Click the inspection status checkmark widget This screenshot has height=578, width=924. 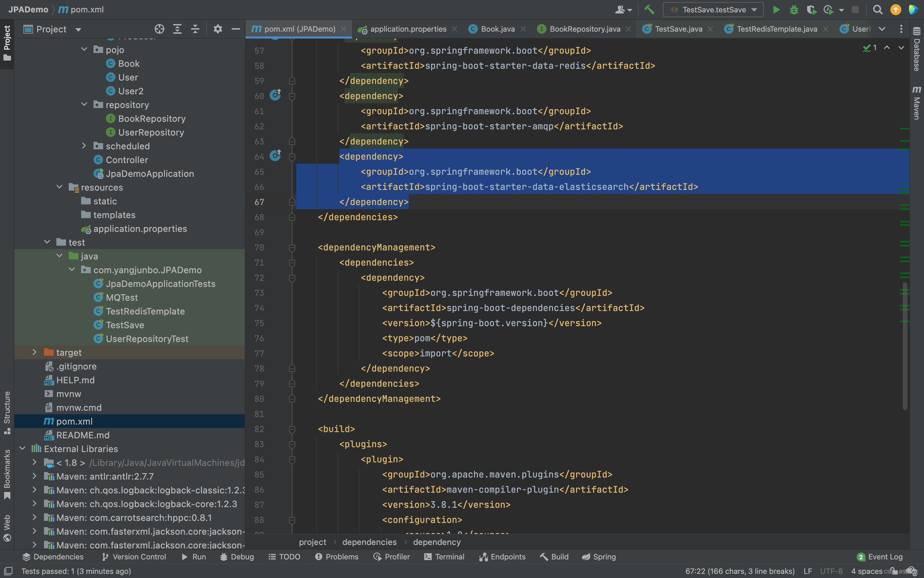click(x=869, y=48)
